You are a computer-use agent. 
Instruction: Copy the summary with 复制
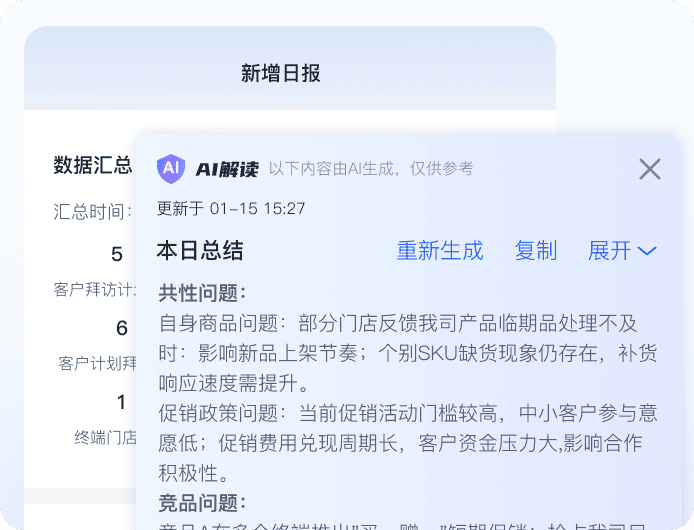coord(536,251)
